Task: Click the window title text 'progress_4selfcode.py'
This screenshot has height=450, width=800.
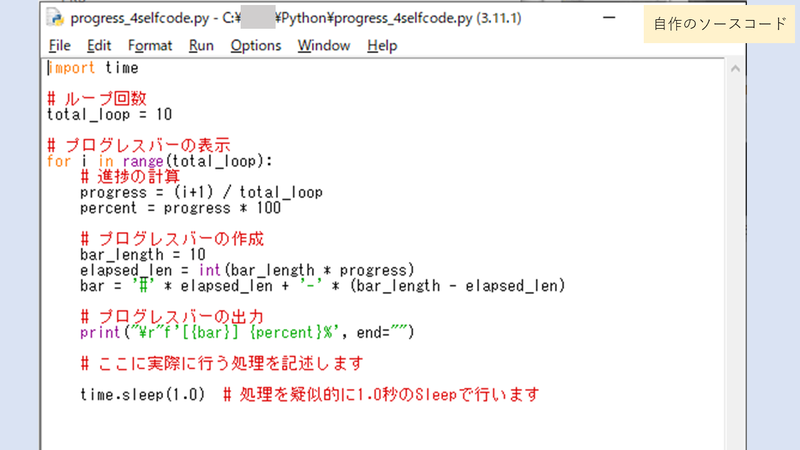Action: 140,18
